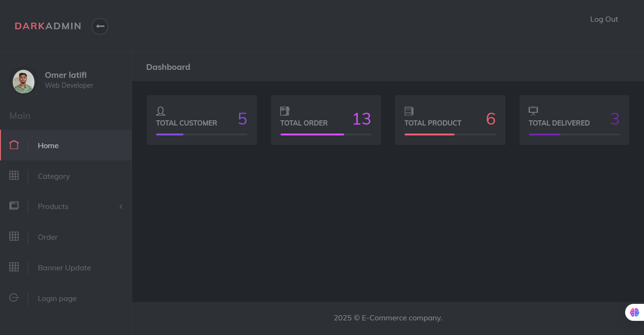Click the Total Delivered presentation icon
Image resolution: width=644 pixels, height=335 pixels.
[x=533, y=110]
